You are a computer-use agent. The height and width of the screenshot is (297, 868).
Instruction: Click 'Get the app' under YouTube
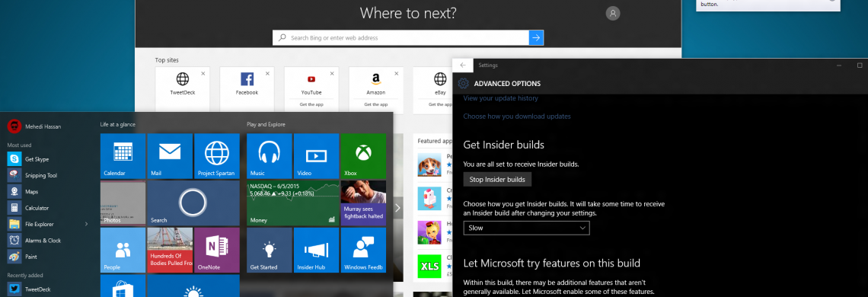point(311,104)
